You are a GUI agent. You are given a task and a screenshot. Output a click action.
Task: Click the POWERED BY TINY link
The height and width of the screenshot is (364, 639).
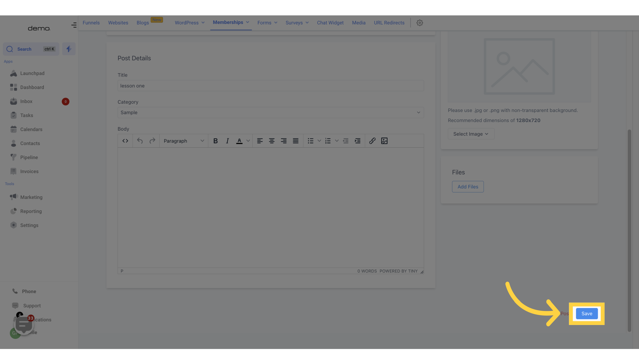click(398, 271)
